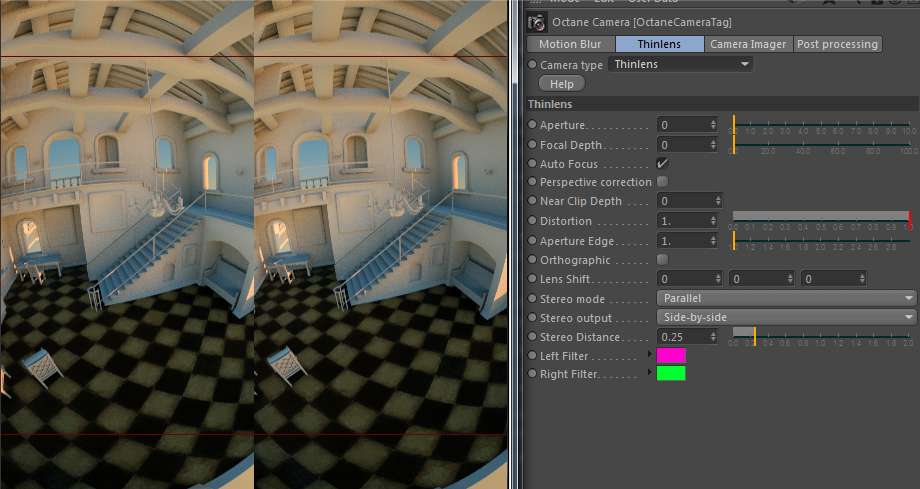Image resolution: width=920 pixels, height=489 pixels.
Task: Click the Distortion slider bar
Action: (x=821, y=217)
